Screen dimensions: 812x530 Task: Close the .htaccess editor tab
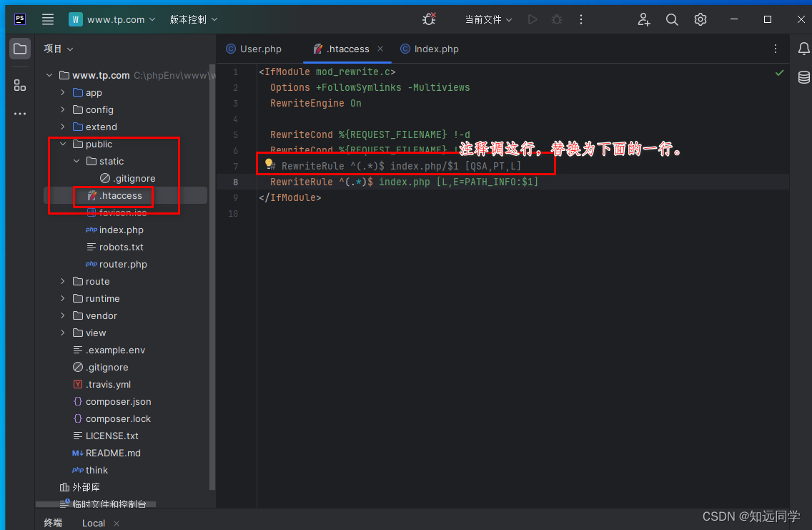[380, 49]
